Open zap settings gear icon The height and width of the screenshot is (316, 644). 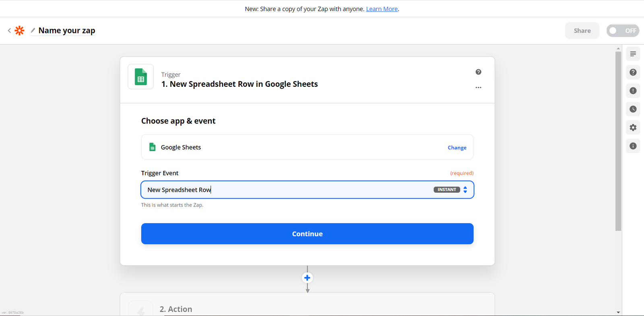pos(633,128)
